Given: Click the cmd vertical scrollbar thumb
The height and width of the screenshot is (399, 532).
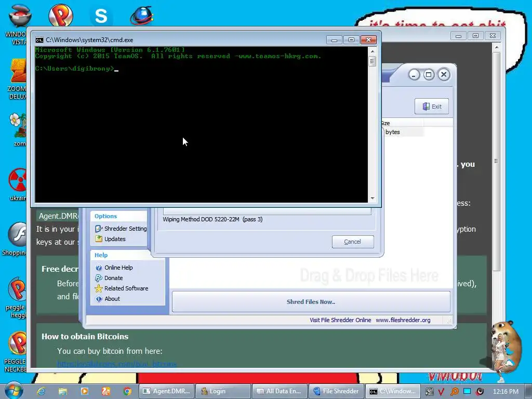Looking at the screenshot, I should pos(373,61).
